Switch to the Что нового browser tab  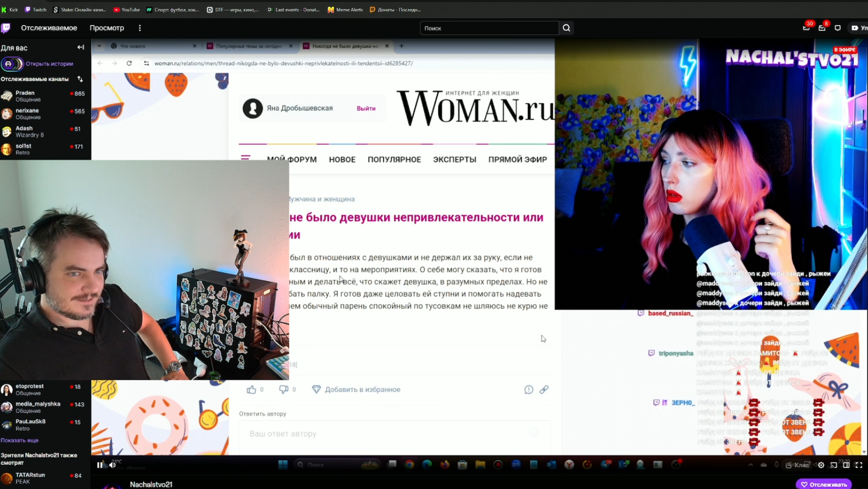click(153, 46)
